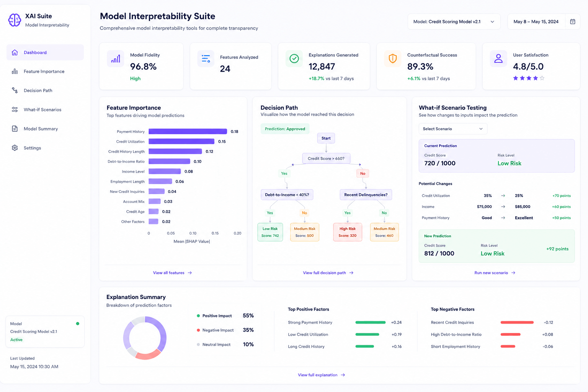588x392 pixels.
Task: Click the Low Credit Utilization factor label
Action: pyautogui.click(x=308, y=335)
